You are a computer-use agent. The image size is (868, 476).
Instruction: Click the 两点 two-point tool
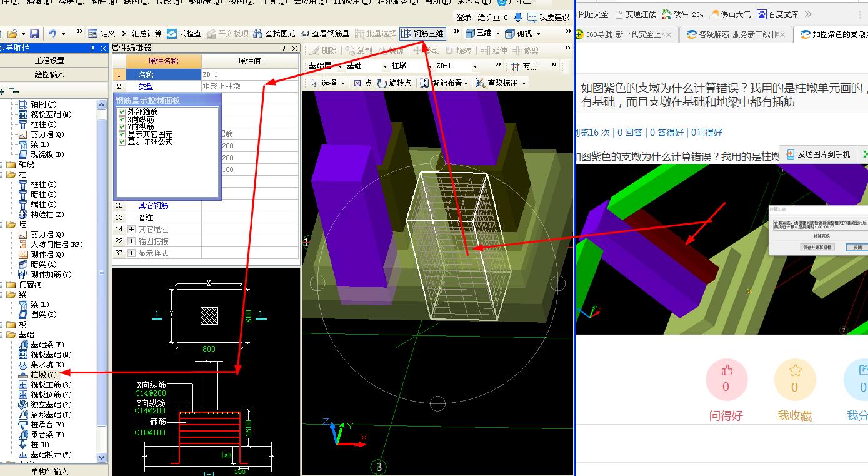[524, 66]
